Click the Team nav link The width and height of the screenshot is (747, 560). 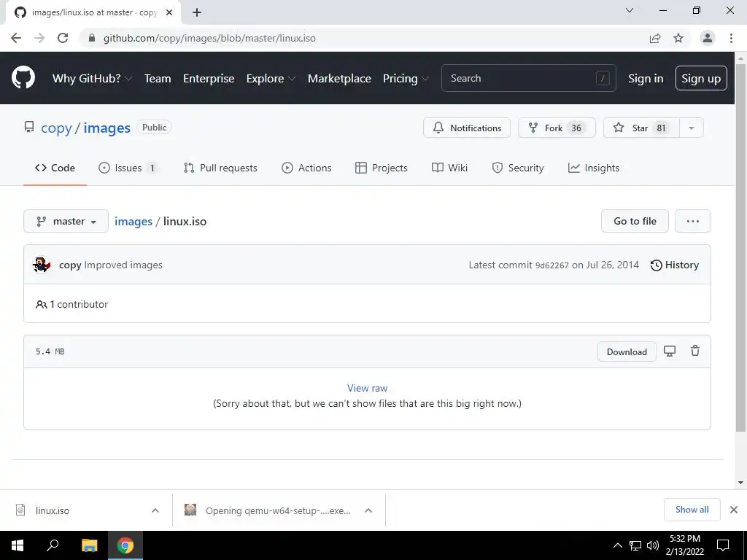pyautogui.click(x=158, y=78)
